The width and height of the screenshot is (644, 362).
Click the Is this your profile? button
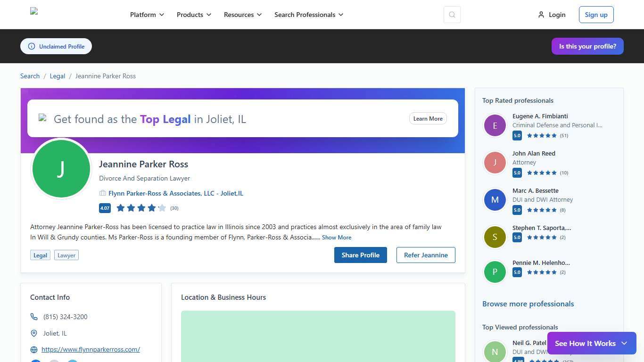click(x=587, y=46)
